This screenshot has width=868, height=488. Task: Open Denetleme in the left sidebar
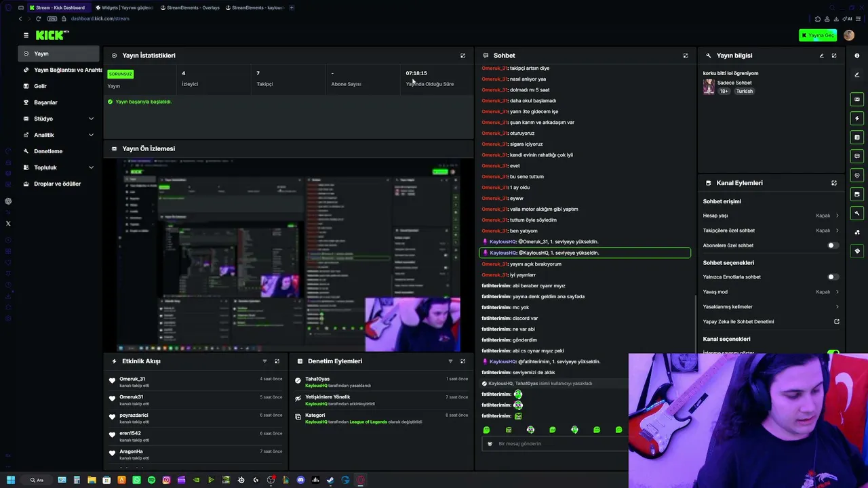[x=59, y=151]
